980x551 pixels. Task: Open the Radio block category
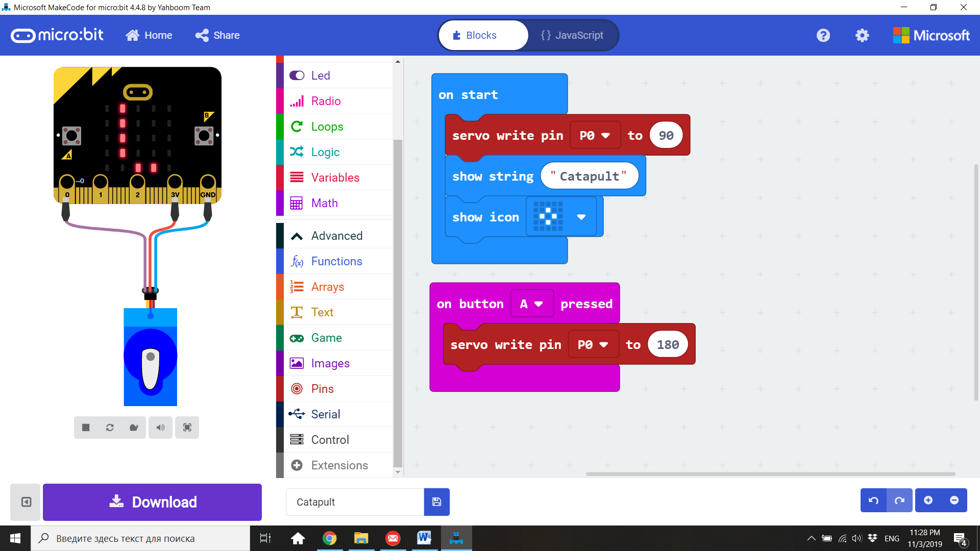[x=335, y=101]
